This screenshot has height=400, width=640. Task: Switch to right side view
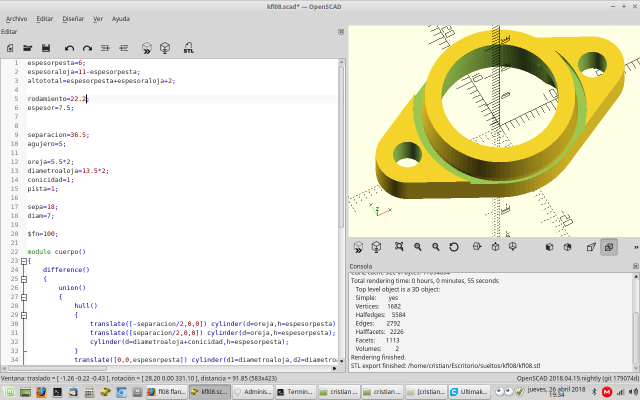coord(477,247)
